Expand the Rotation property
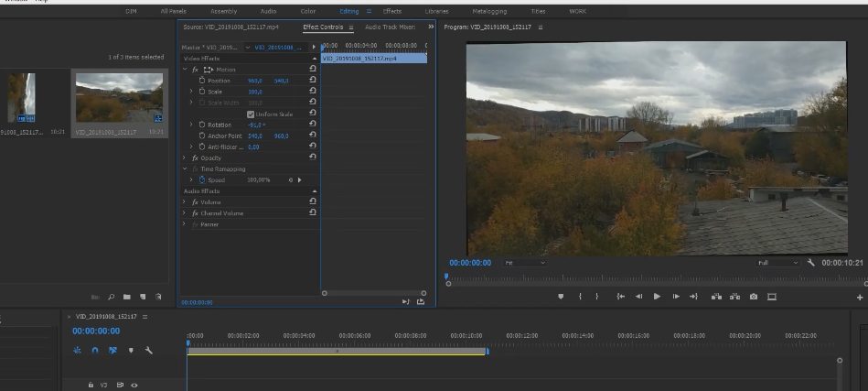The height and width of the screenshot is (391, 868). coord(191,125)
